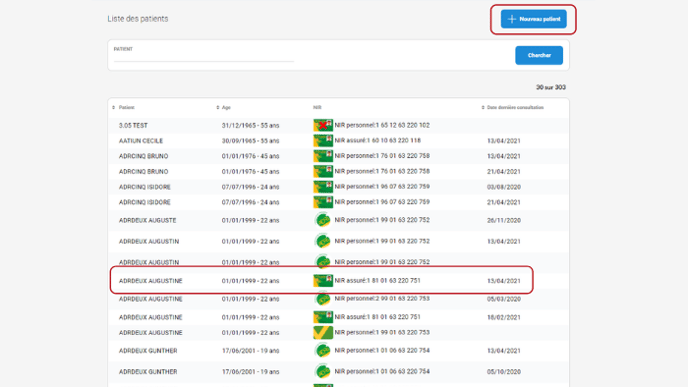
Task: Focus the PATIENT search input field
Action: 204,56
